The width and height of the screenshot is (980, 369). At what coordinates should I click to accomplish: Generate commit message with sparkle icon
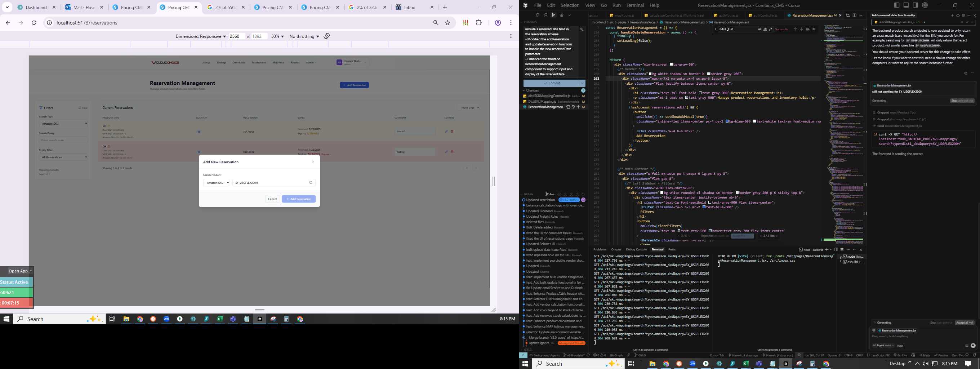point(581,29)
